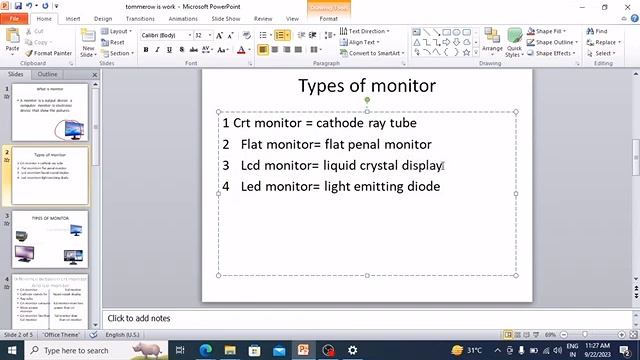Toggle italic formatting
The height and width of the screenshot is (360, 640).
click(x=157, y=50)
